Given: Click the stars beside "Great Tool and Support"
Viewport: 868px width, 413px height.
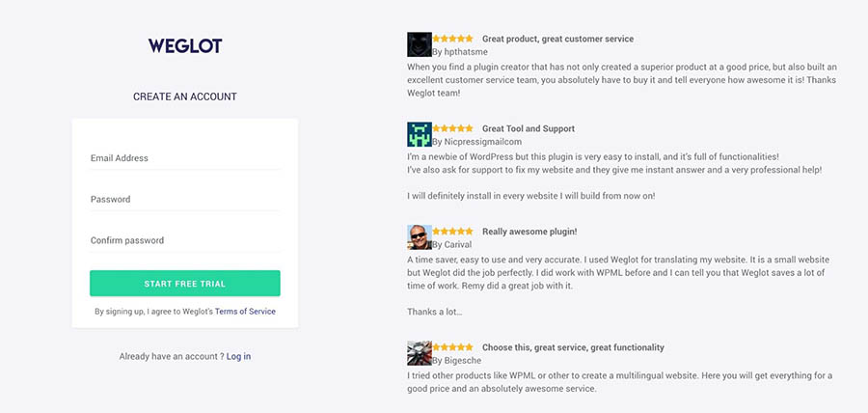Looking at the screenshot, I should pos(452,128).
